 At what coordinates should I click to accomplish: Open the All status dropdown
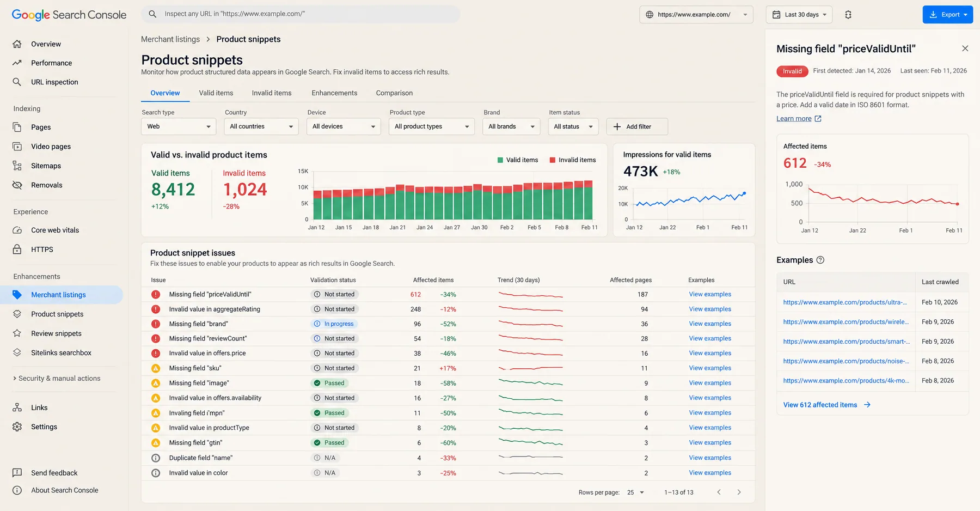coord(573,126)
